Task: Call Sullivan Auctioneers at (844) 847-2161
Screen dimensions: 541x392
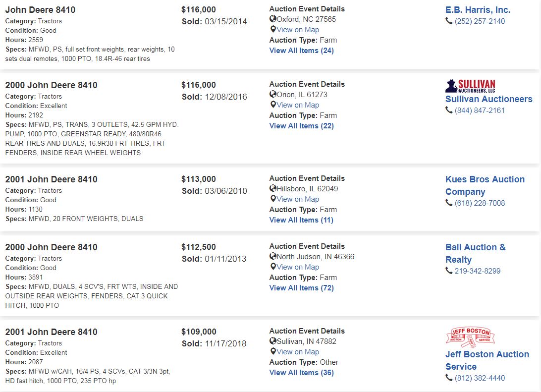Action: click(480, 111)
